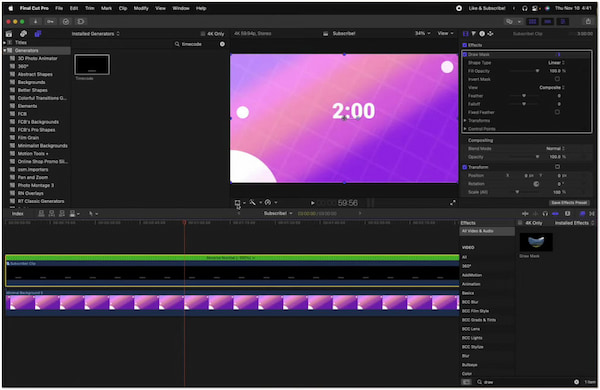
Task: Click Save Effects Preset button
Action: [569, 203]
